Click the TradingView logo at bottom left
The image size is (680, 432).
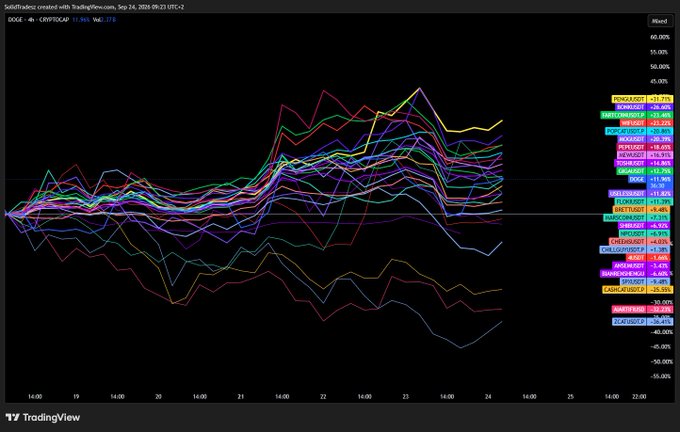click(43, 418)
